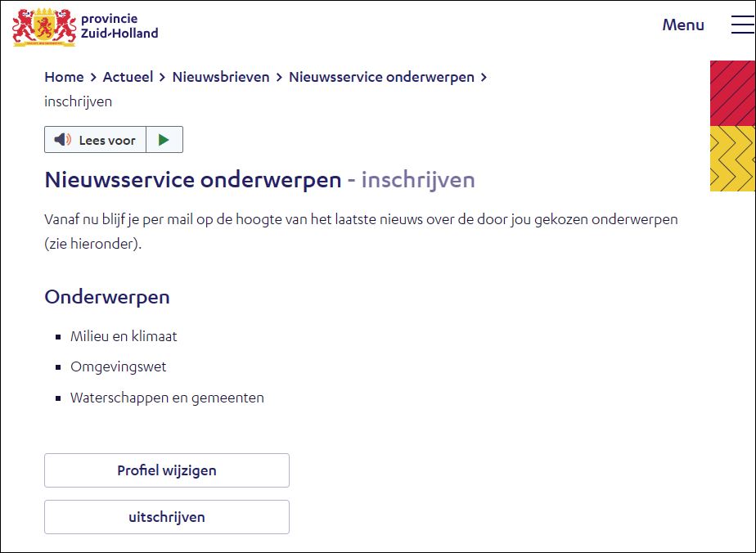Go to Home in the breadcrumb
The image size is (756, 553).
click(x=64, y=77)
